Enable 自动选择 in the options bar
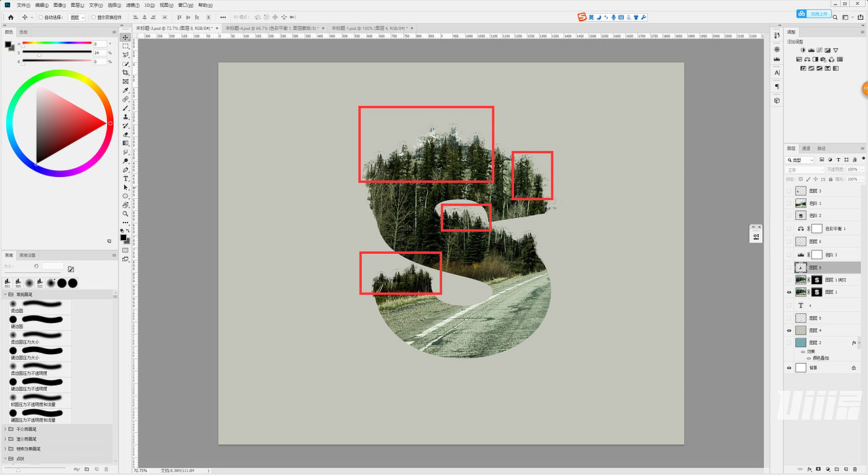868x475 pixels. (x=39, y=17)
